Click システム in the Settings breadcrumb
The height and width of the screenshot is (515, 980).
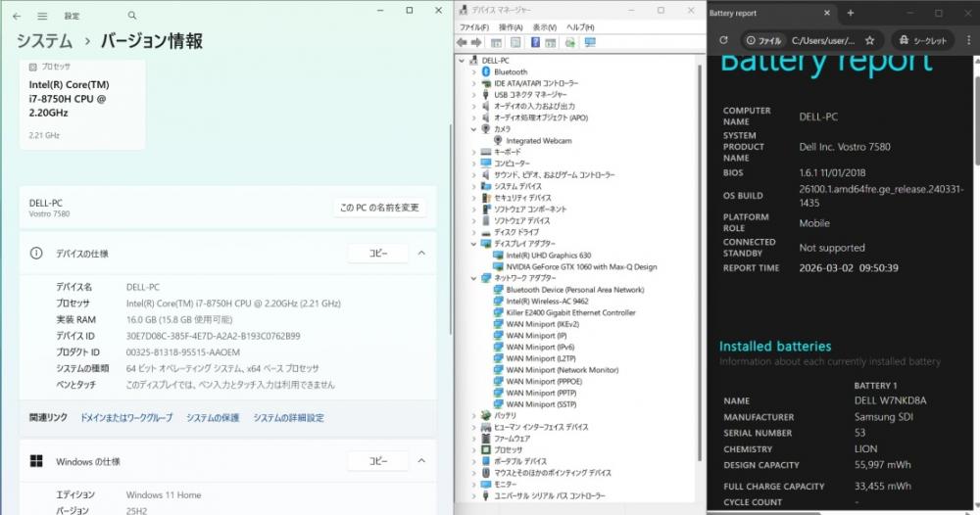[44, 41]
